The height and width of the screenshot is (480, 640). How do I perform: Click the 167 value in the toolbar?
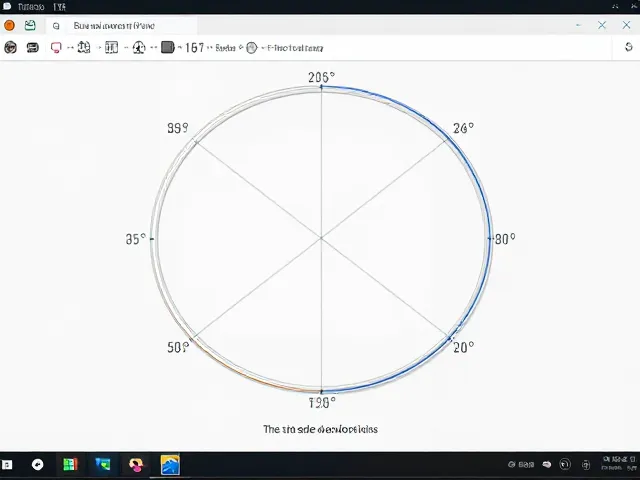pos(194,48)
